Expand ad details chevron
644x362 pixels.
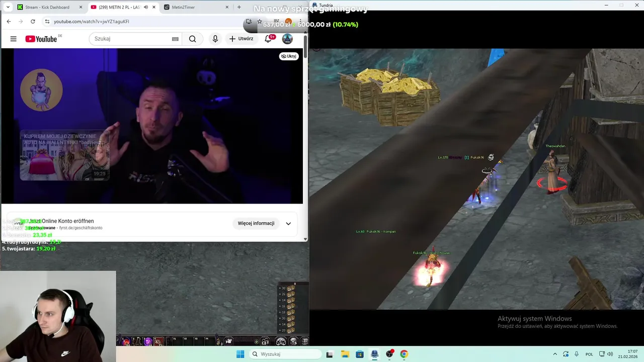(x=288, y=224)
